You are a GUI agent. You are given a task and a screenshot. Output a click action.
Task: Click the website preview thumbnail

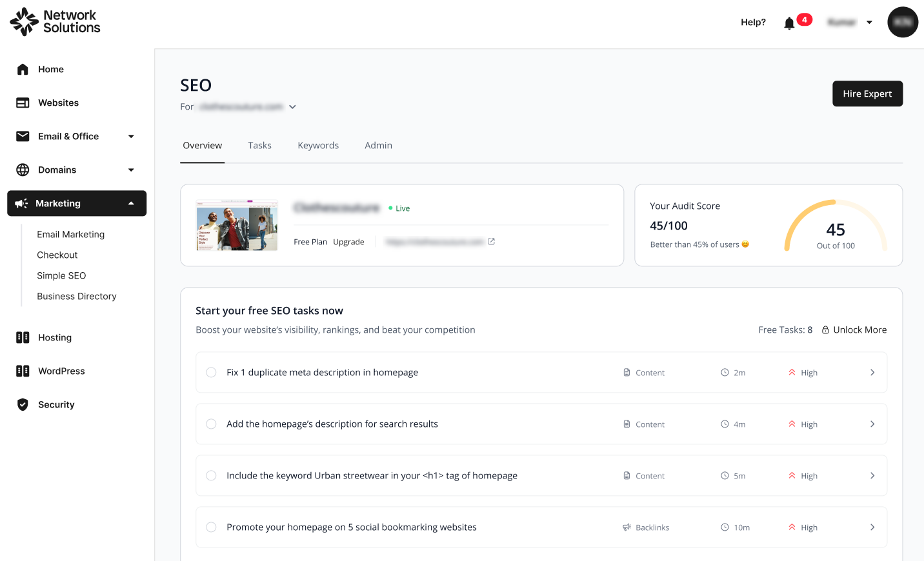[x=237, y=225]
